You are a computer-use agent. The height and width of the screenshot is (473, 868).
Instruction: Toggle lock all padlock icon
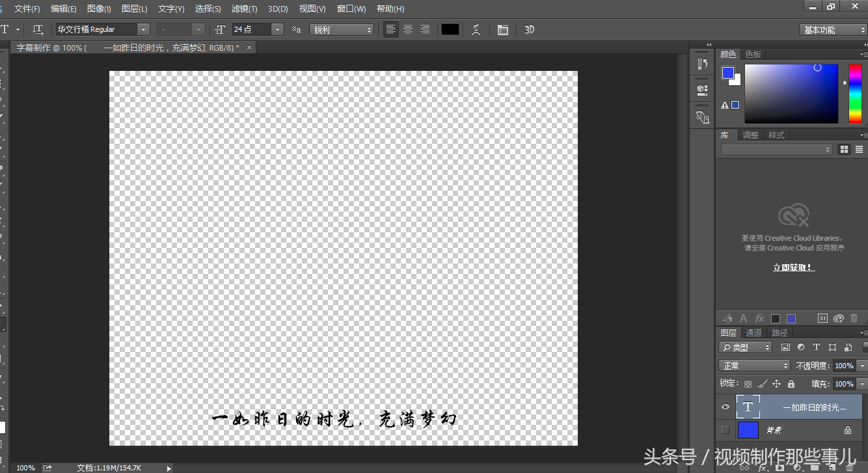[791, 384]
